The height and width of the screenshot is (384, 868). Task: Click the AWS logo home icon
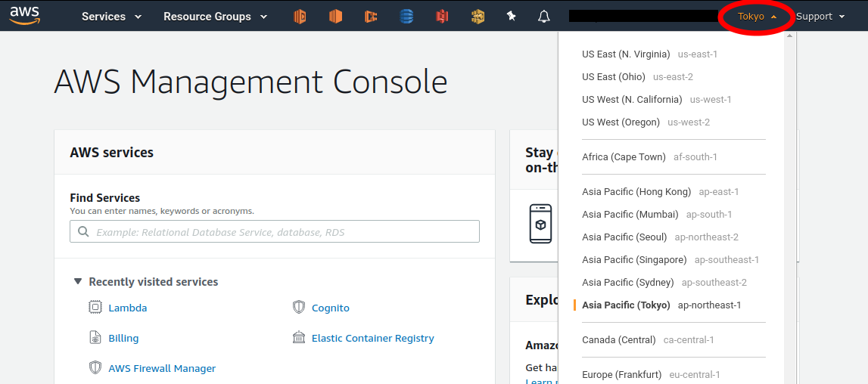[24, 15]
